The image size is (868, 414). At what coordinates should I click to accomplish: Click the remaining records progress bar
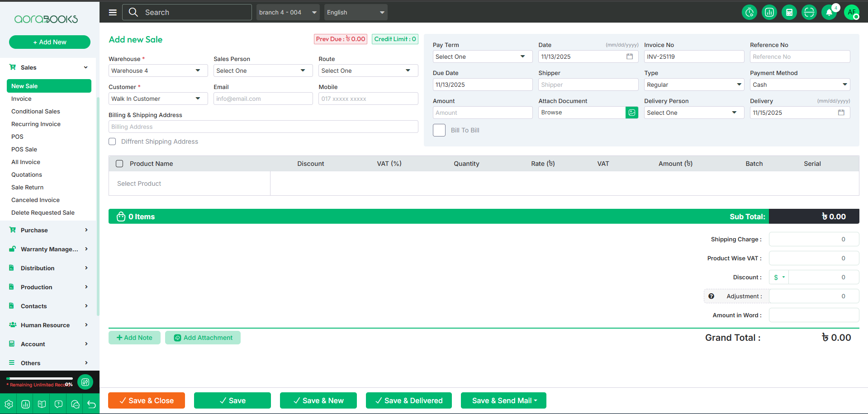[40, 378]
